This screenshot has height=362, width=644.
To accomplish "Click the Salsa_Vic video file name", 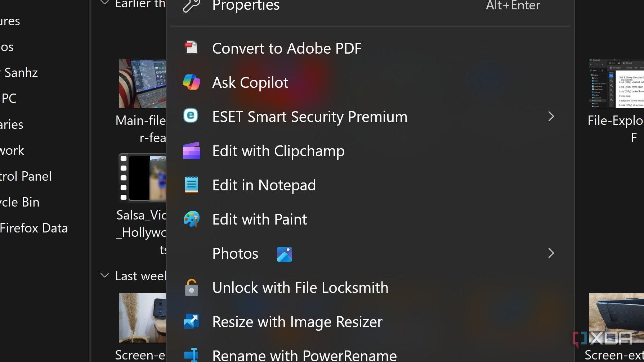I will pyautogui.click(x=141, y=232).
